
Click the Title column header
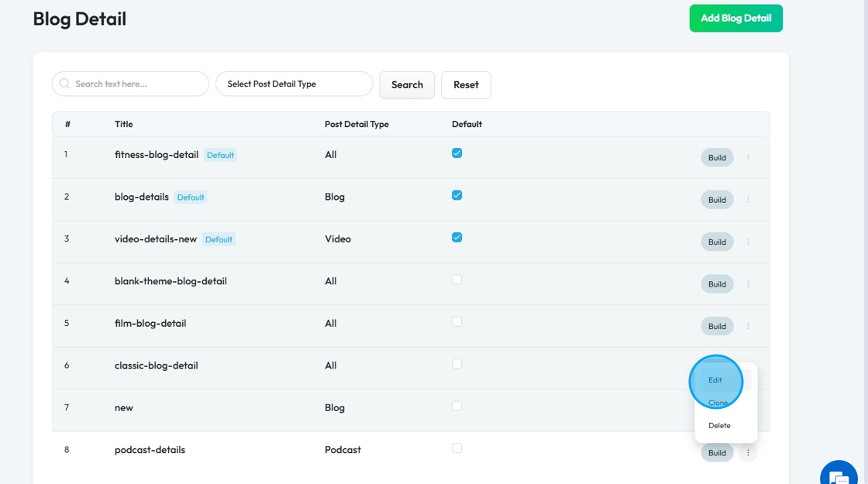point(123,124)
